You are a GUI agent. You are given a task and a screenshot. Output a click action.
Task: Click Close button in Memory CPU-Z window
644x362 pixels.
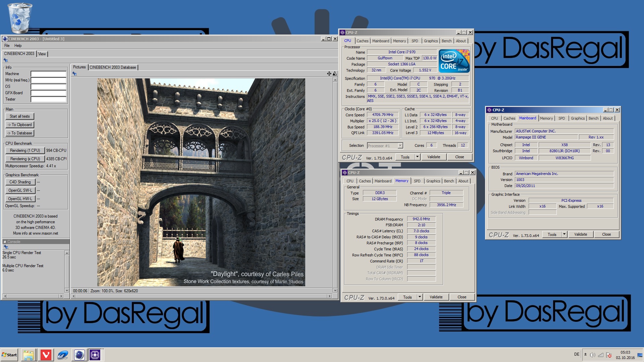coord(462,297)
